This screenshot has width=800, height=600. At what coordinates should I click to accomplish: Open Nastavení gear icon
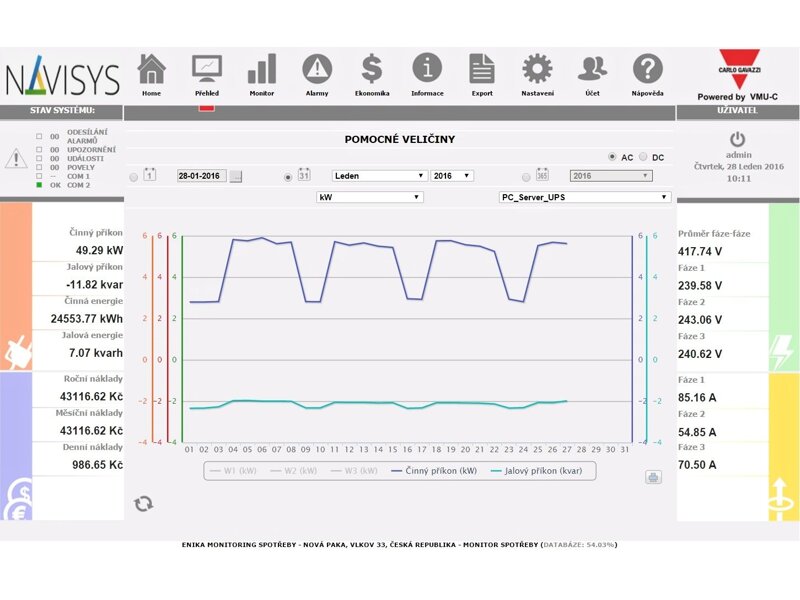tap(537, 69)
